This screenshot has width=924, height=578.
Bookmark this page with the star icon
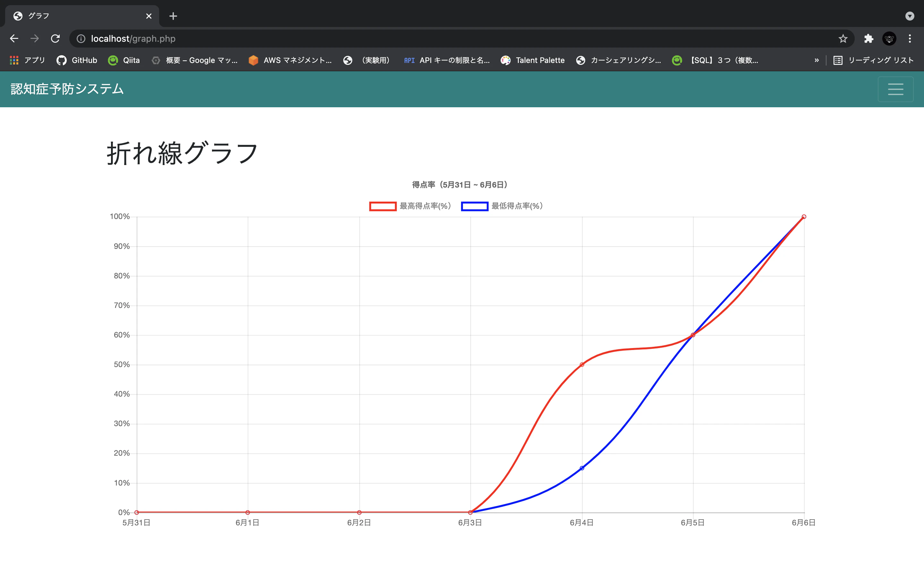pyautogui.click(x=843, y=39)
